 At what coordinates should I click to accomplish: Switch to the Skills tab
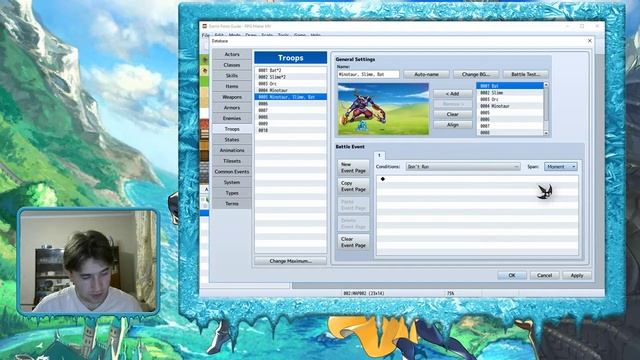click(x=231, y=76)
